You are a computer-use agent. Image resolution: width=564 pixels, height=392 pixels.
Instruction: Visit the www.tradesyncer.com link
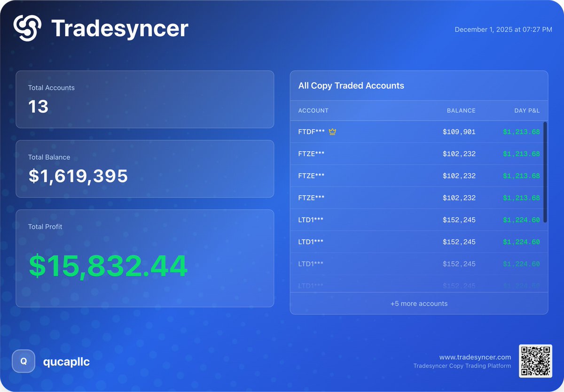pos(475,357)
